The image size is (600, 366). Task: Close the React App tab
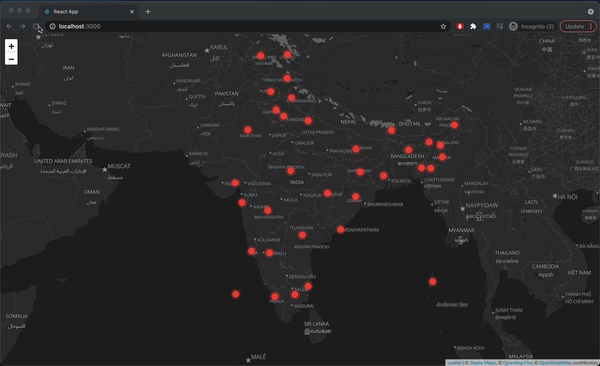click(132, 11)
